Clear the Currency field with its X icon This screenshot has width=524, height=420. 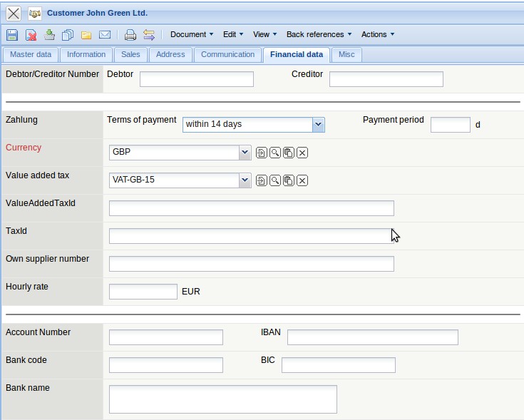pos(302,153)
